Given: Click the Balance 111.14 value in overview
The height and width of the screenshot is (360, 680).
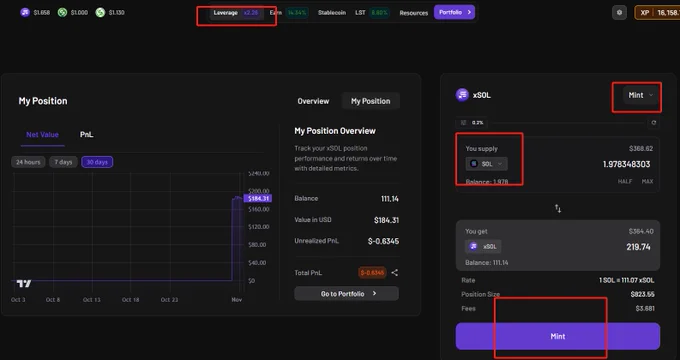Looking at the screenshot, I should 389,199.
